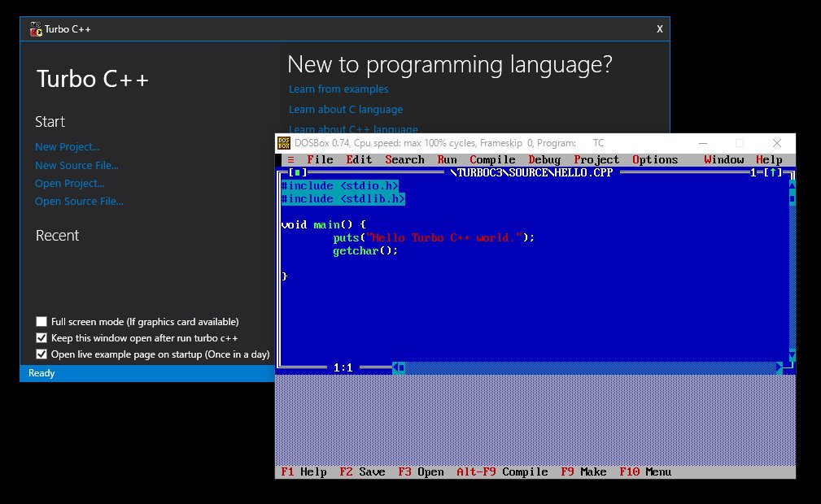The image size is (821, 504).
Task: Click Open Source File... link
Action: (79, 201)
